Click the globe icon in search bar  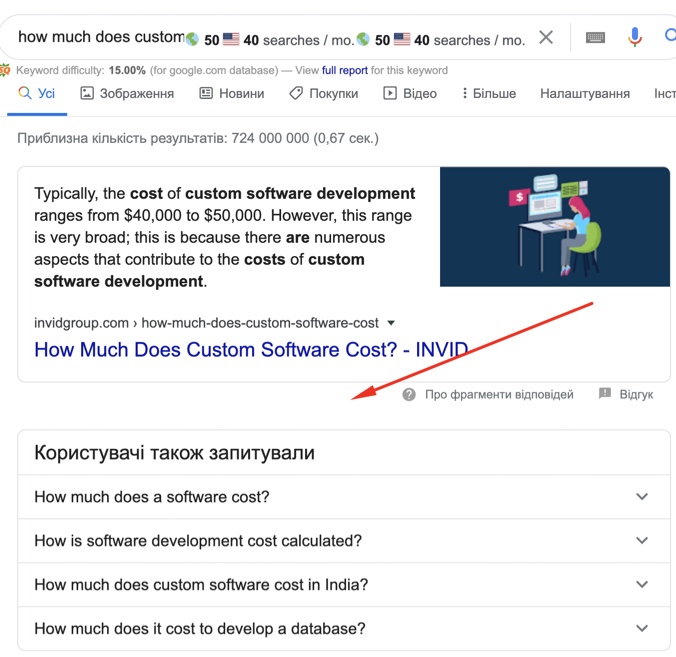click(x=192, y=40)
